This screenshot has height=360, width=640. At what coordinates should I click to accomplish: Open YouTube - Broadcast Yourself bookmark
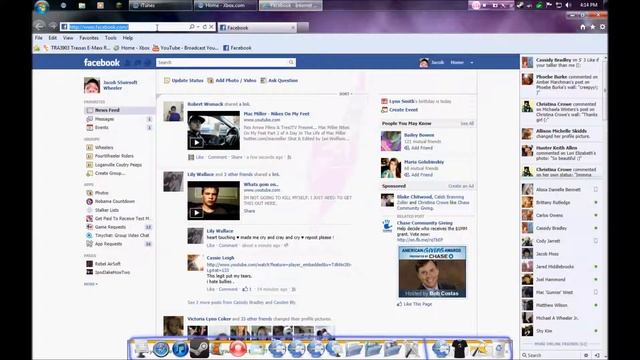[x=185, y=48]
